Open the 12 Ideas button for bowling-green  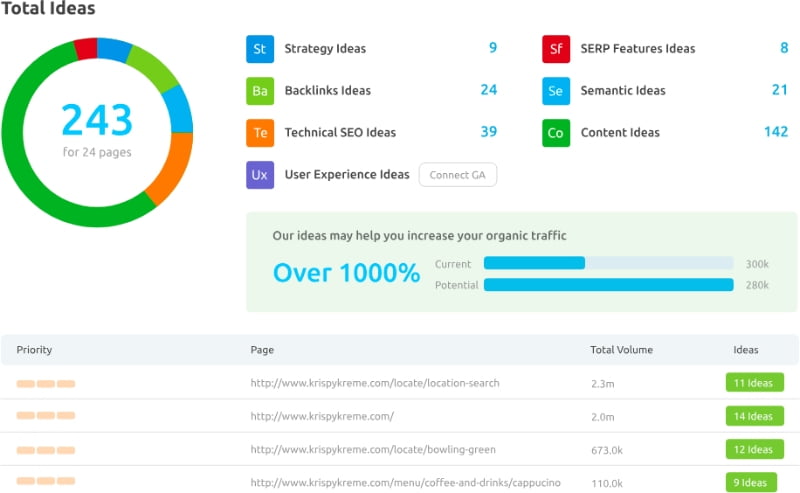click(x=754, y=450)
